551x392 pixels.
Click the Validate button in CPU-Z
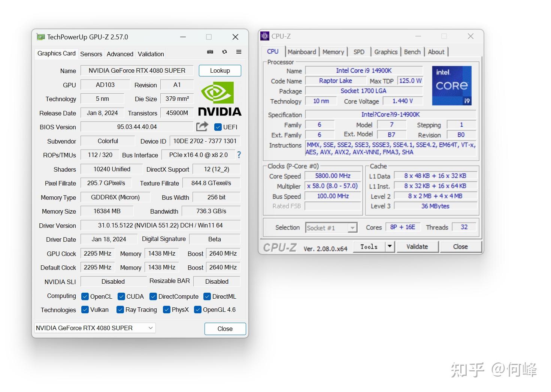[417, 246]
